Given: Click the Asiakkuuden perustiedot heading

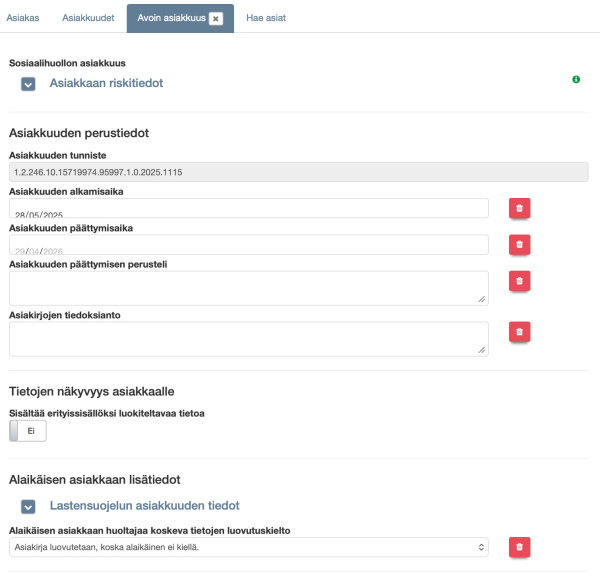Looking at the screenshot, I should [79, 133].
